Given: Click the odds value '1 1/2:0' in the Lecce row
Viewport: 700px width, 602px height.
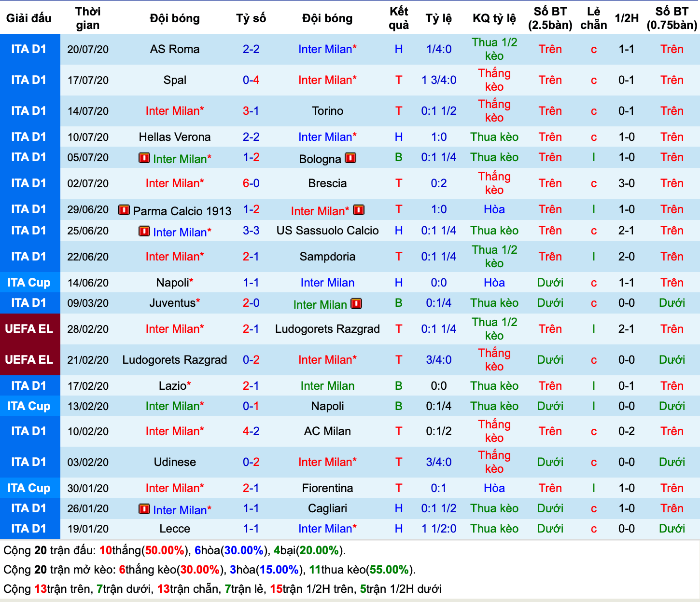Looking at the screenshot, I should tap(439, 529).
